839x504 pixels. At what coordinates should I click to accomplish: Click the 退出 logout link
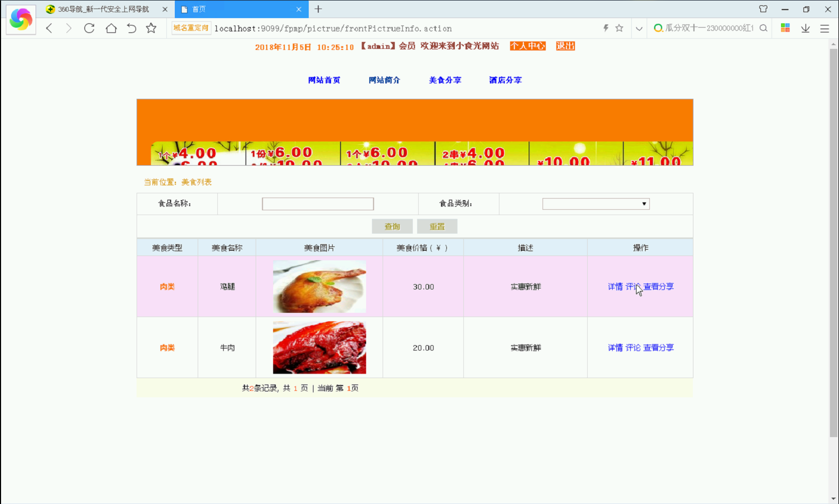pyautogui.click(x=565, y=46)
